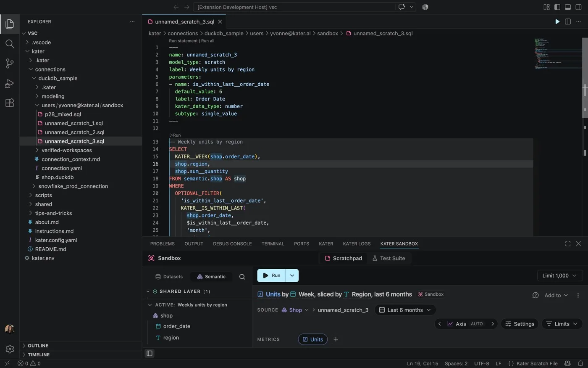Toggle the primary side bar layout
This screenshot has width=588, height=368.
tap(557, 7)
